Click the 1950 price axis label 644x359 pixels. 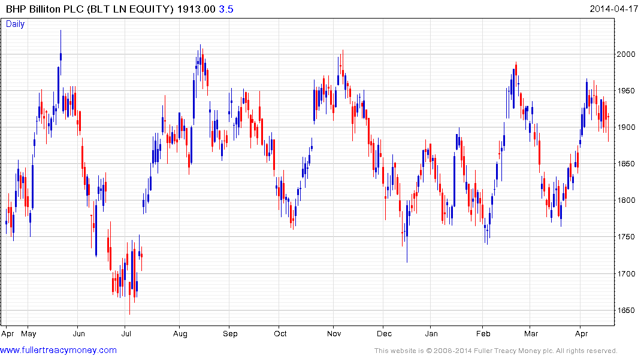[x=626, y=91]
